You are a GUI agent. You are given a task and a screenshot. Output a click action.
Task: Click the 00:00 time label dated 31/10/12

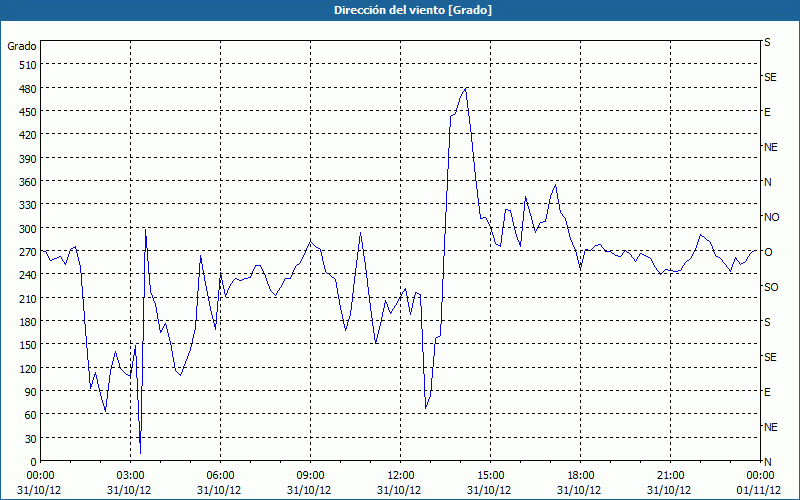pyautogui.click(x=40, y=476)
